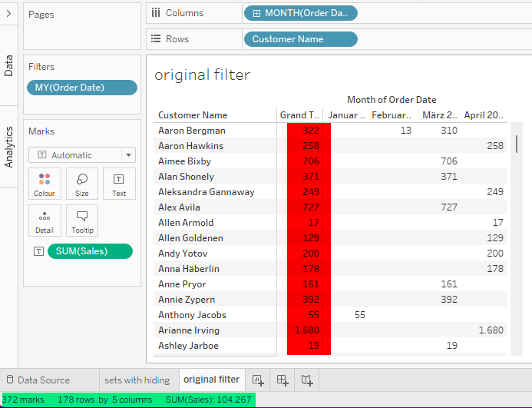The height and width of the screenshot is (408, 532).
Task: Open the vertical Data pane tab
Action: [8, 65]
